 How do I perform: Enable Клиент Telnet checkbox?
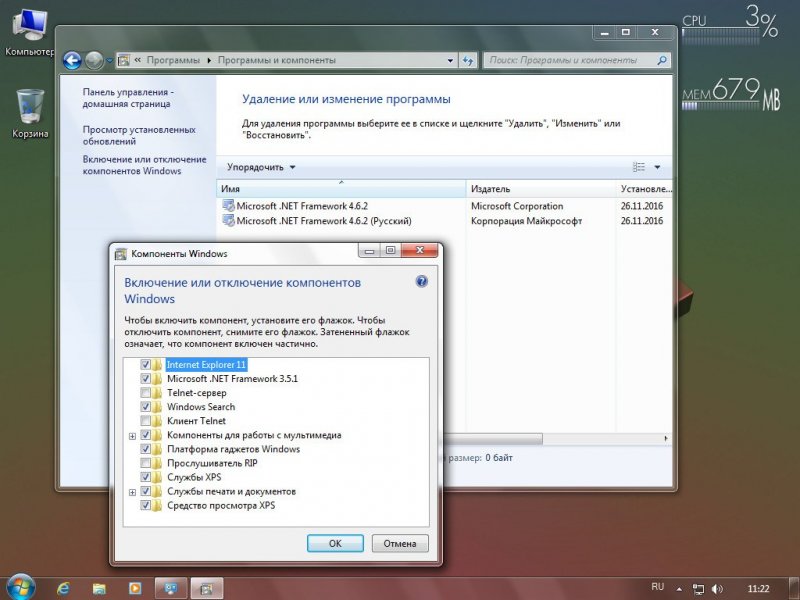[x=145, y=421]
